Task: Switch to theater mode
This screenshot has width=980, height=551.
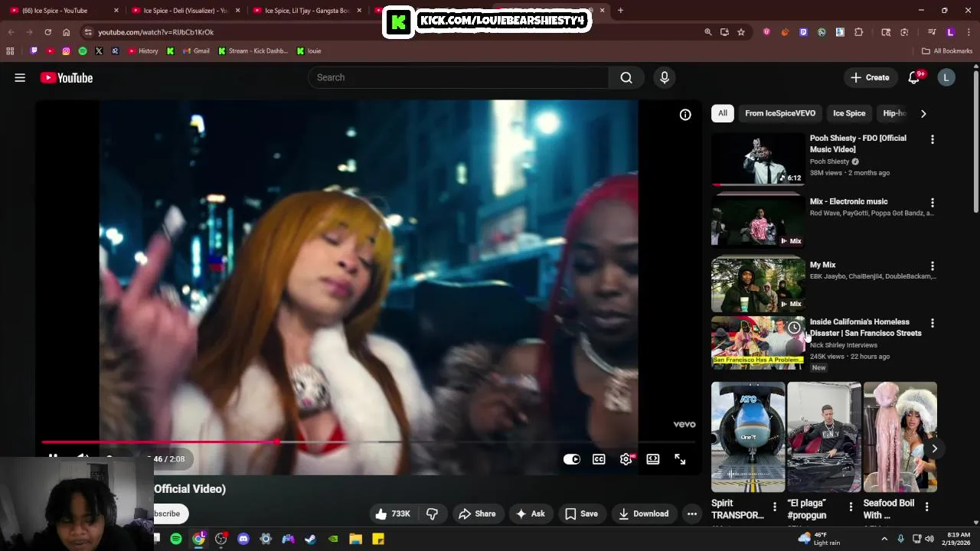Action: click(653, 459)
